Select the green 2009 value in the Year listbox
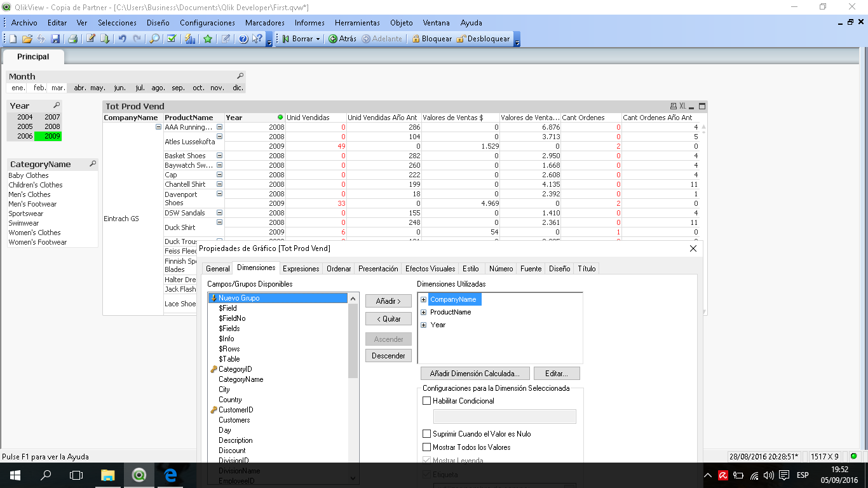 51,135
